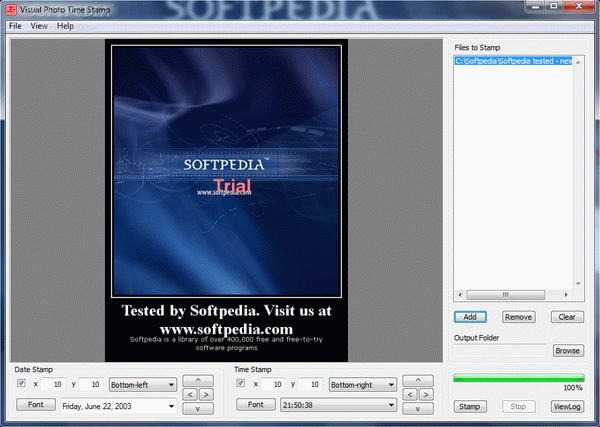Click the green progress bar

tap(517, 378)
